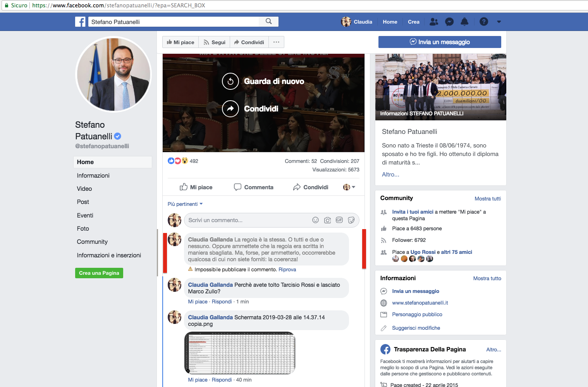Screen dimensions: 588x387
Task: Click the pencil icon beside Suggerisci modifiche
Action: click(384, 328)
